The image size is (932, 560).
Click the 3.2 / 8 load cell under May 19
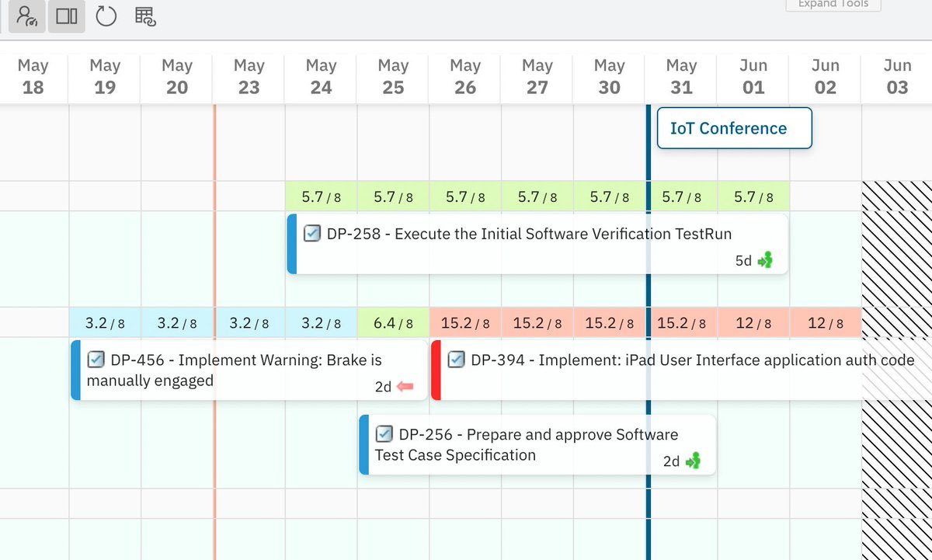pyautogui.click(x=105, y=322)
